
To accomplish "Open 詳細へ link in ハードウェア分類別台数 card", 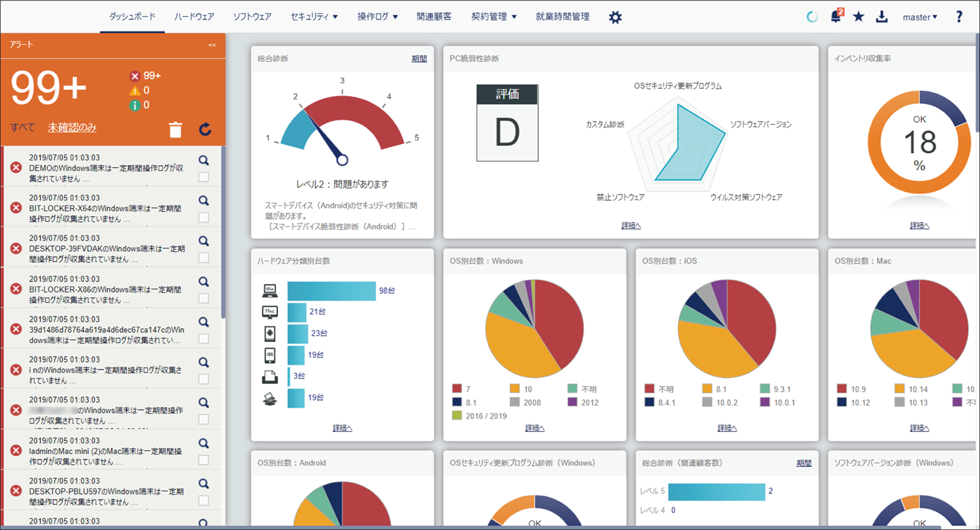I will point(342,428).
